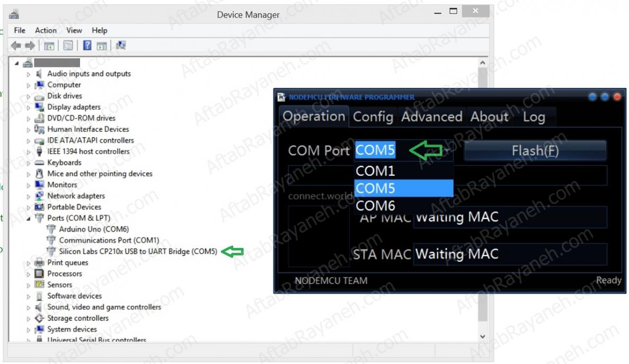The width and height of the screenshot is (629, 364).
Task: Click the Back arrow toolbar icon
Action: (16, 46)
